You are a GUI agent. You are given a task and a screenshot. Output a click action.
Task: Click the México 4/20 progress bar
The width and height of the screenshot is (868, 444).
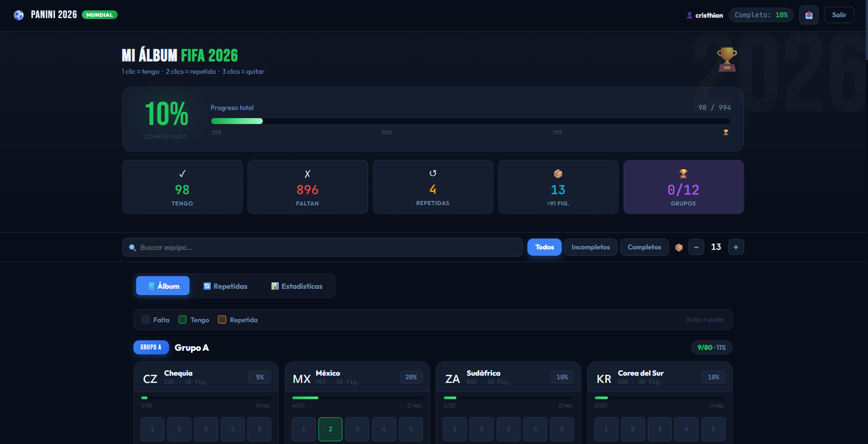357,398
